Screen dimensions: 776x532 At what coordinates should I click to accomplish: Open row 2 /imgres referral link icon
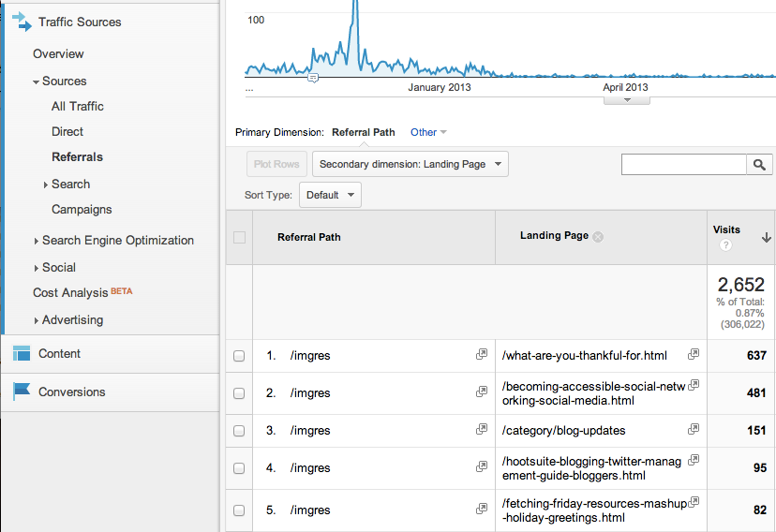pos(482,392)
